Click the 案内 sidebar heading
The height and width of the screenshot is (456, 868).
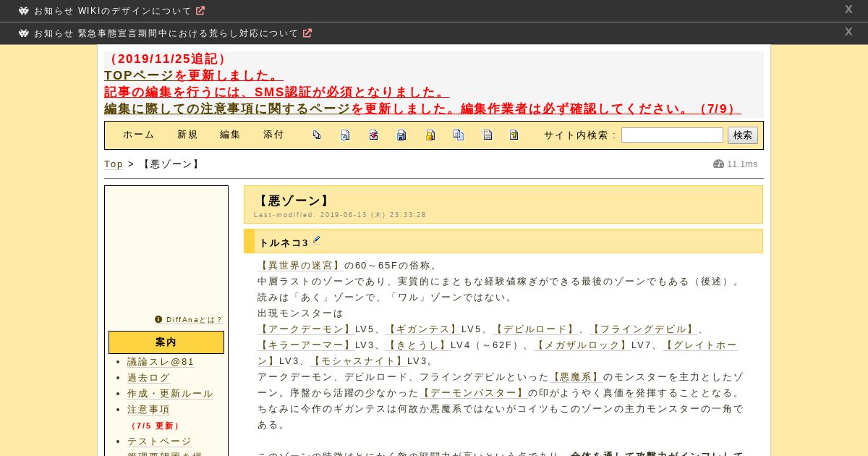166,342
